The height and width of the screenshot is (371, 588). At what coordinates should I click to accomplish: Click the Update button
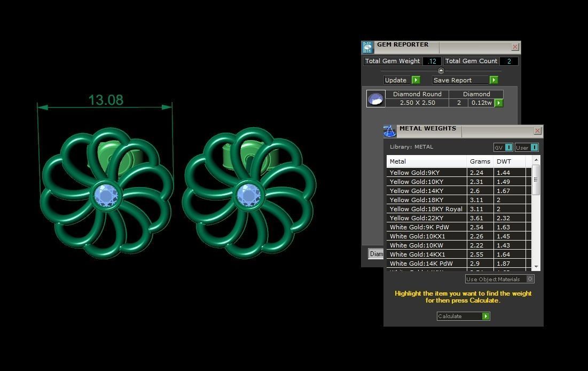point(402,80)
